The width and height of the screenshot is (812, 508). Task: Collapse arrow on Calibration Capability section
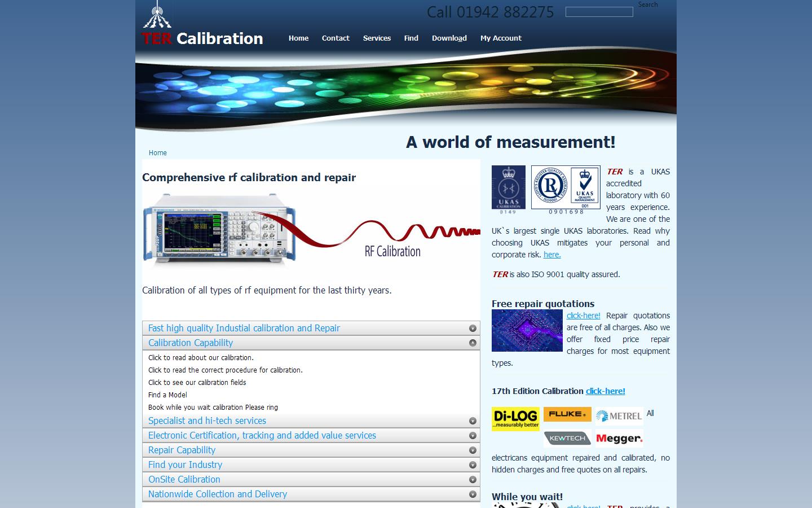(x=473, y=343)
